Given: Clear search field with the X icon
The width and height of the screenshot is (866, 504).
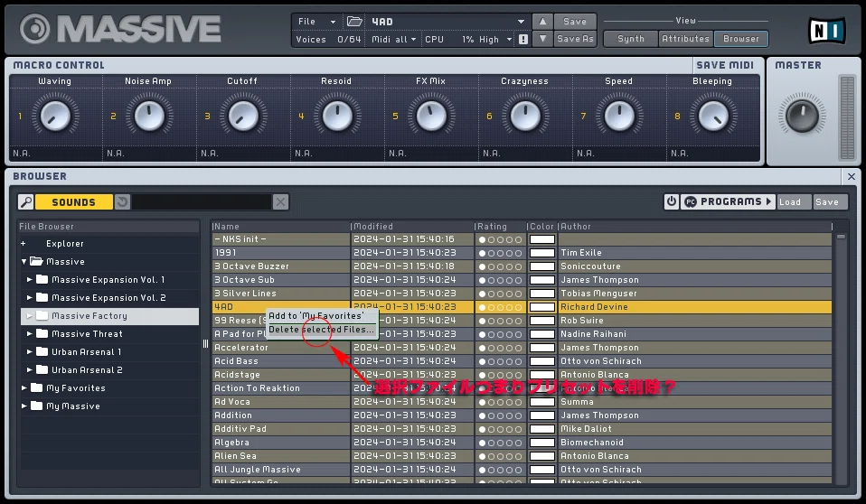Looking at the screenshot, I should click(280, 202).
